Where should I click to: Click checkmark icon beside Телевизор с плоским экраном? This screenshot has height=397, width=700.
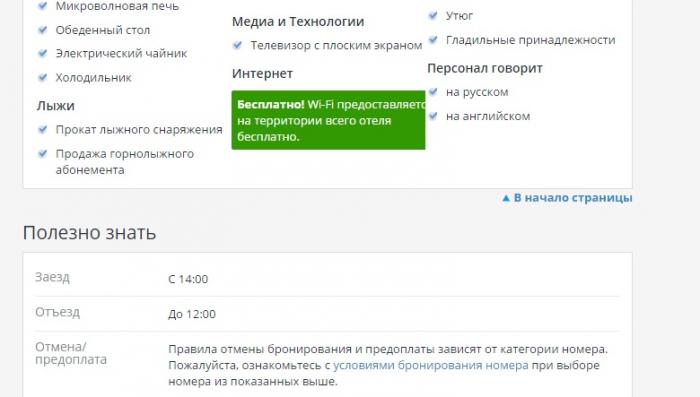click(x=238, y=45)
